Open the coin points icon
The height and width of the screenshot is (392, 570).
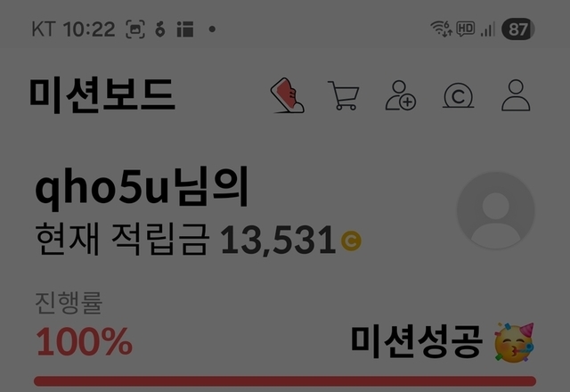point(458,96)
